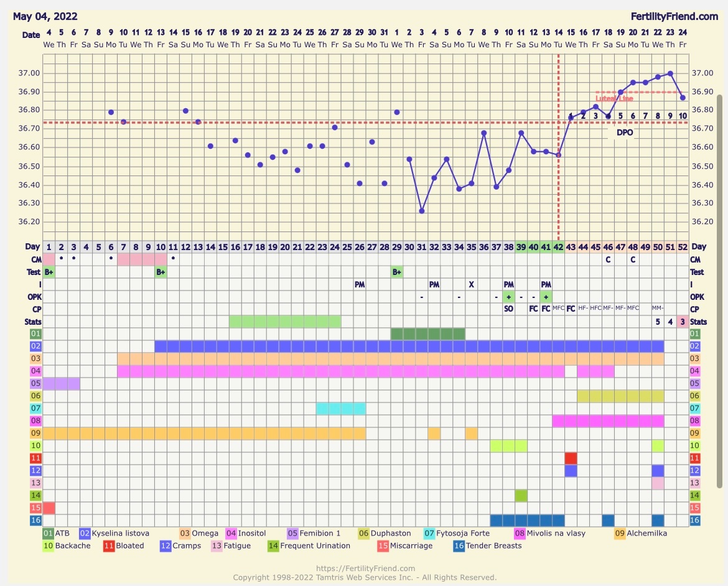This screenshot has height=586, width=728.
Task: Select the cycle day 42 header cell
Action: (558, 247)
